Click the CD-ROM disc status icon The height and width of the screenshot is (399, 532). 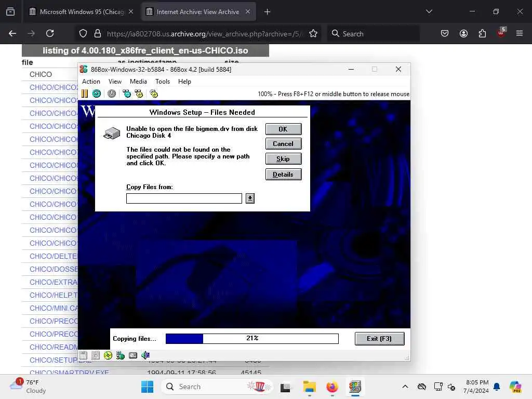108,355
